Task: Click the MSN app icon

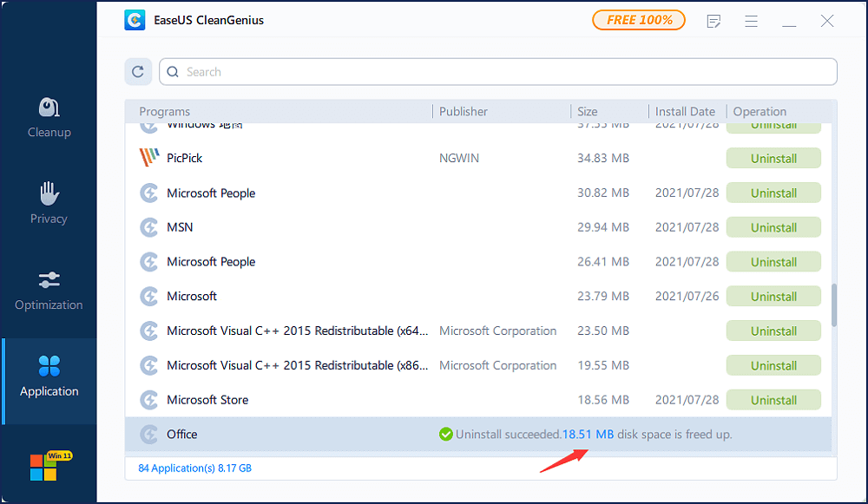Action: coord(149,227)
